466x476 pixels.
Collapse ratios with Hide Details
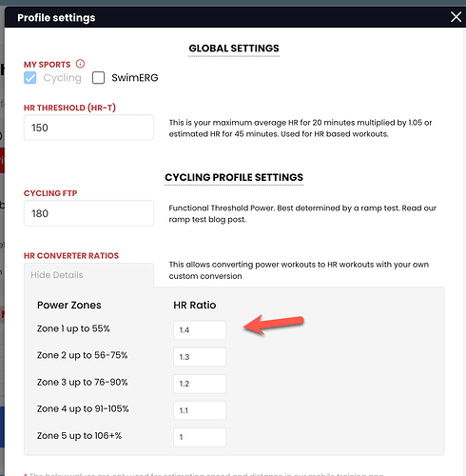[57, 275]
